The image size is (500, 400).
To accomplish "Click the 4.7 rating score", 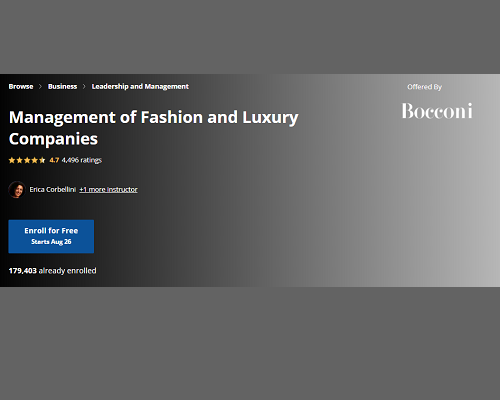I will [54, 160].
